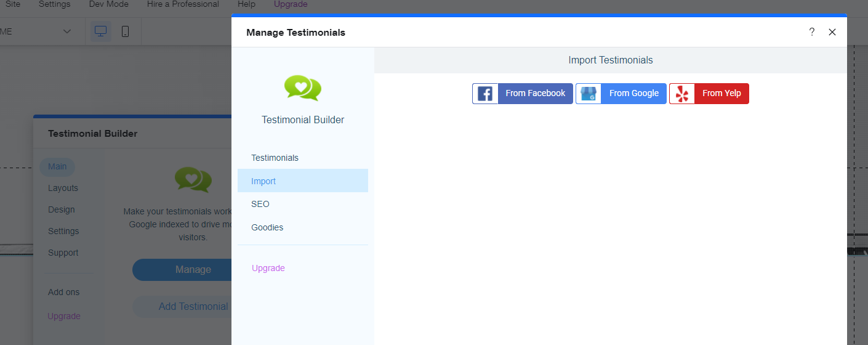
Task: Open the SEO section
Action: [x=303, y=204]
